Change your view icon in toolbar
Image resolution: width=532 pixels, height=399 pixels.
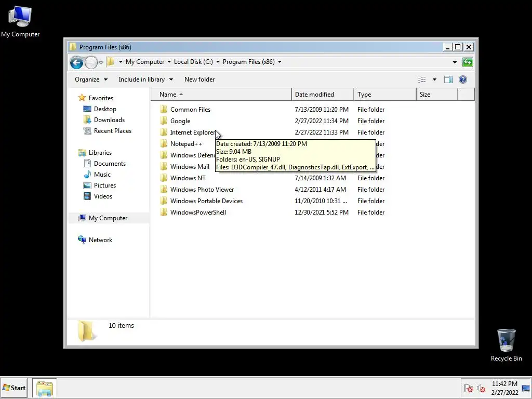point(422,79)
